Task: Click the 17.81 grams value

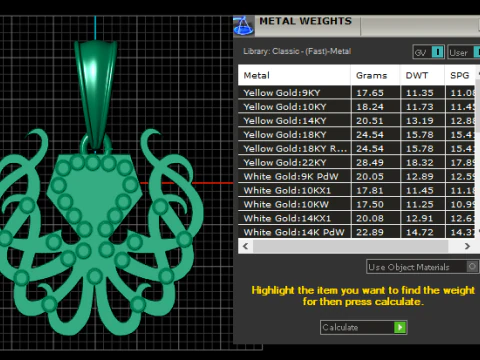Action: 370,191
